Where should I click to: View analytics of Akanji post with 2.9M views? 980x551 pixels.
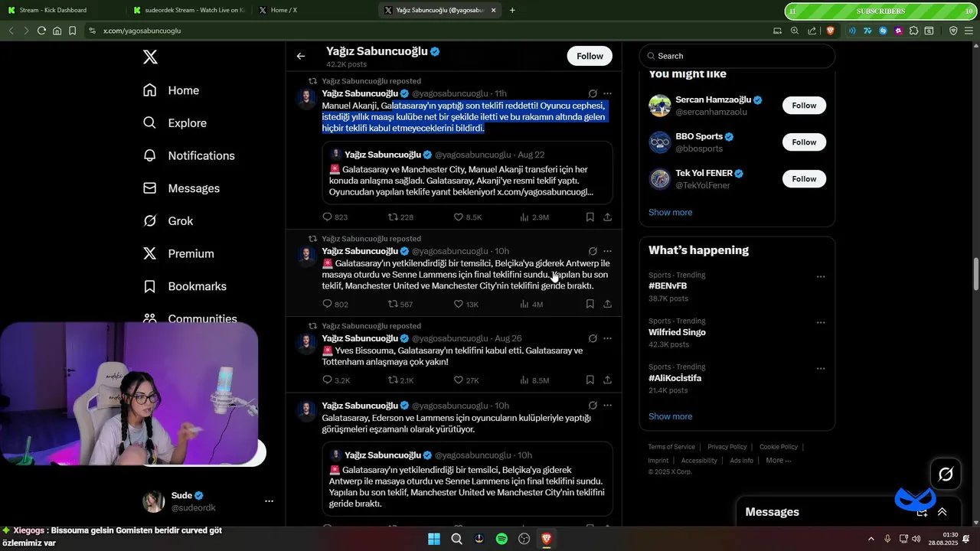[x=534, y=217]
